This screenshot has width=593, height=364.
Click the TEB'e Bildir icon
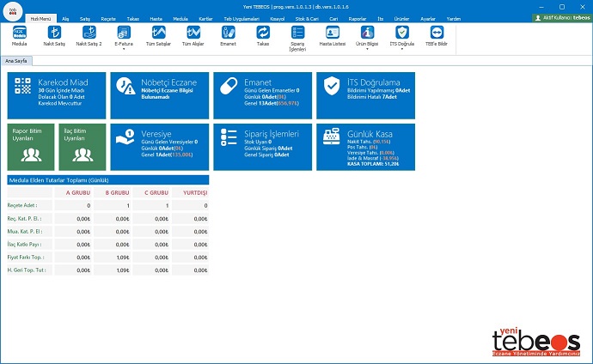click(436, 34)
